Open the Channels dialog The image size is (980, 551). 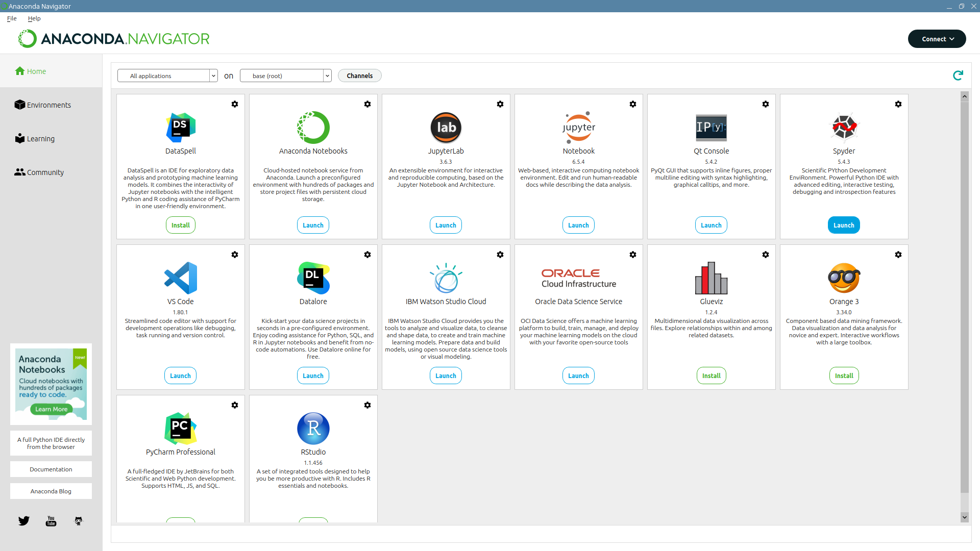click(360, 76)
